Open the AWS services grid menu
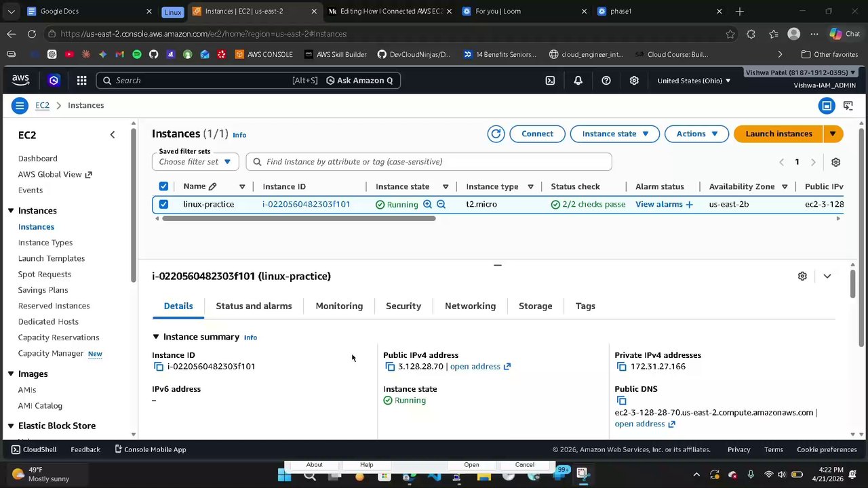This screenshot has height=488, width=868. click(81, 80)
